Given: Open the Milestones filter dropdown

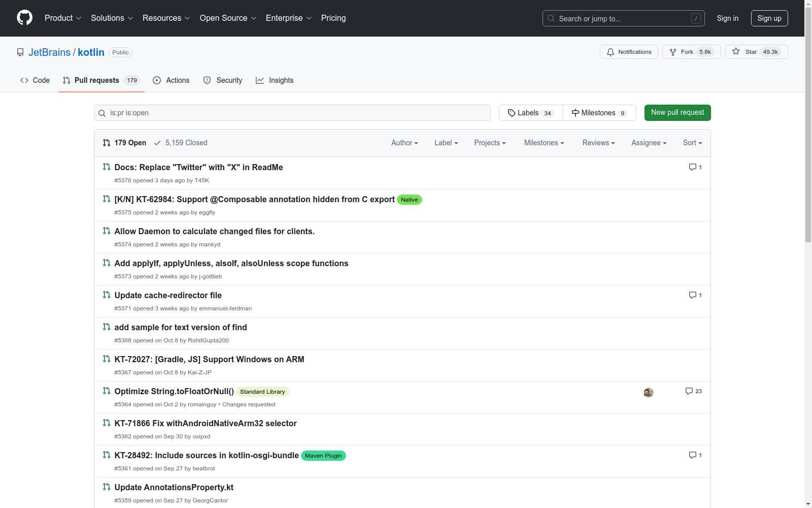Looking at the screenshot, I should tap(544, 143).
